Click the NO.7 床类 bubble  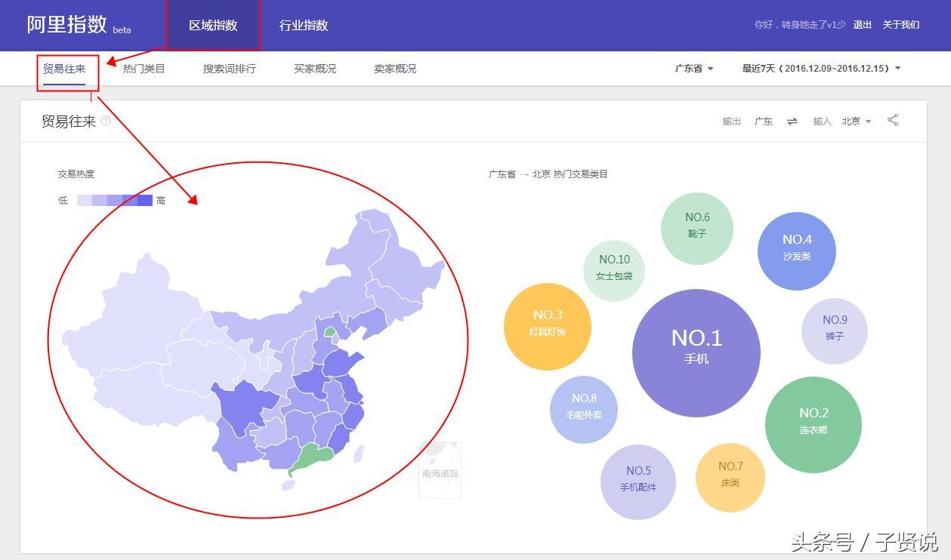[x=730, y=477]
